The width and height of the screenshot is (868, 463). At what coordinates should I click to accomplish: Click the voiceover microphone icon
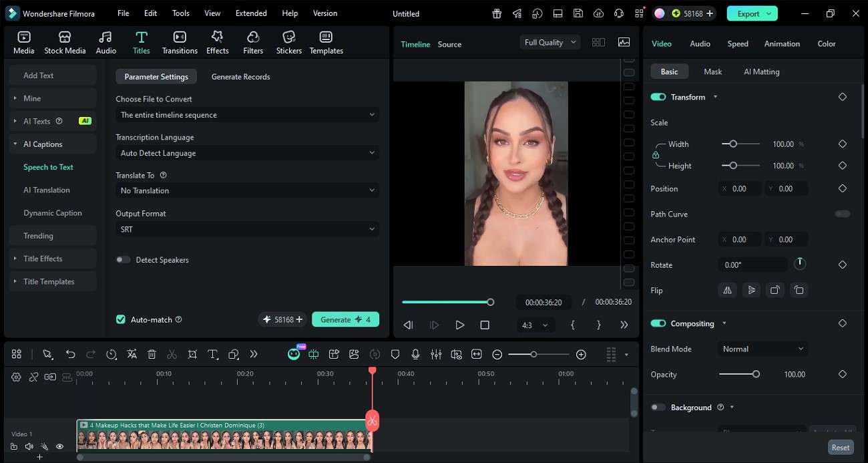point(415,354)
